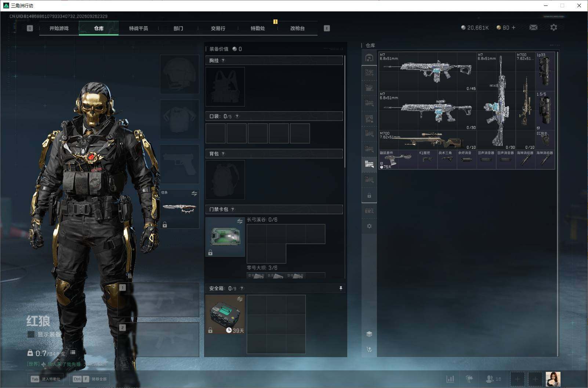Select the top warehouse overview sidebar icon
This screenshot has width=588, height=388.
coord(369,58)
